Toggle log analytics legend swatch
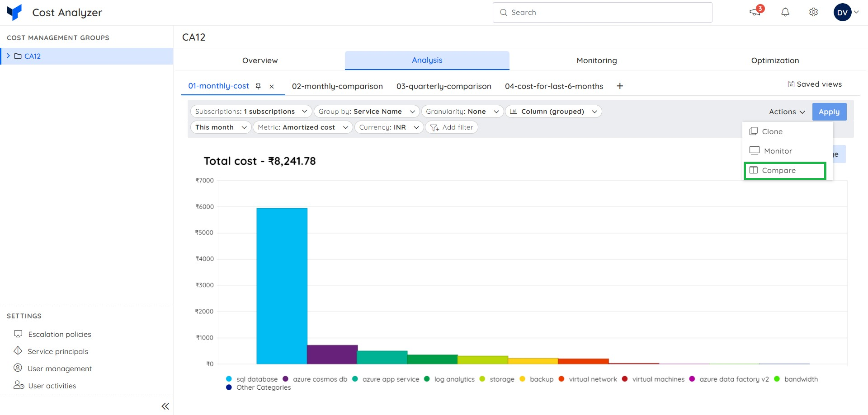The width and height of the screenshot is (868, 415). pyautogui.click(x=427, y=379)
